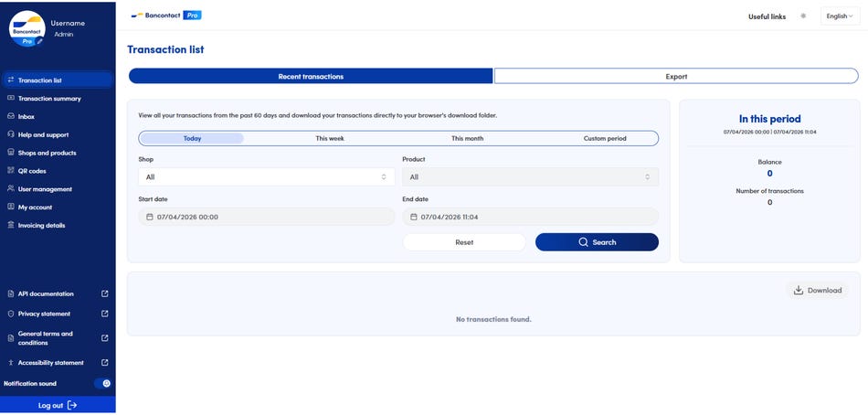Viewport: 868px width, 415px height.
Task: Open the Shop dropdown
Action: (x=266, y=177)
